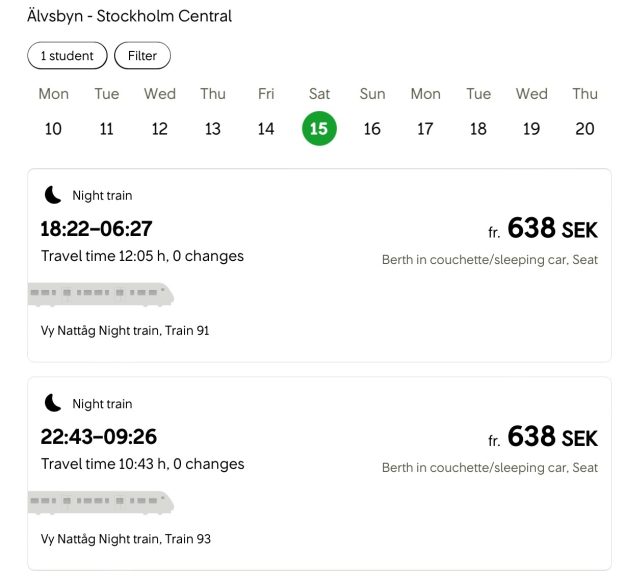Choose Thursday 13 as travel date
The height and width of the screenshot is (581, 624).
(213, 113)
